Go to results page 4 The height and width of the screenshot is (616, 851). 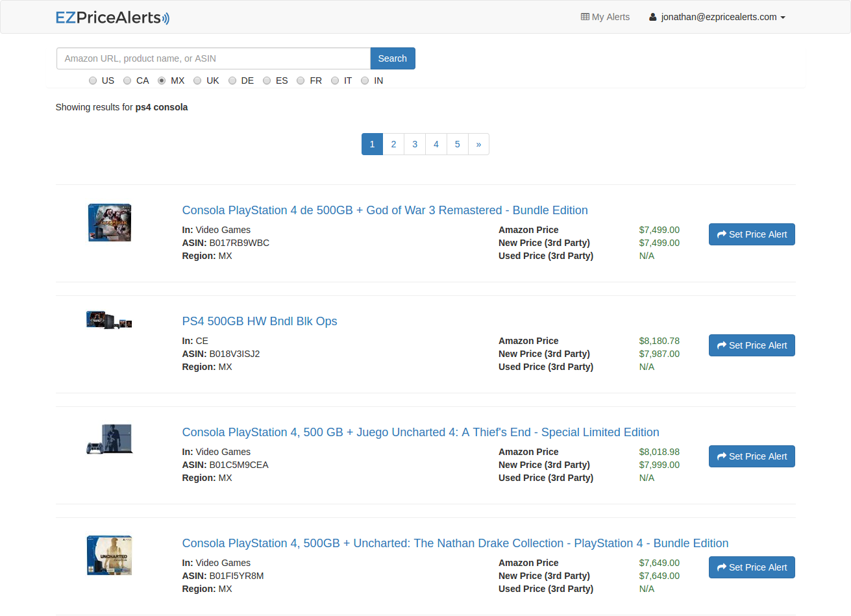436,144
